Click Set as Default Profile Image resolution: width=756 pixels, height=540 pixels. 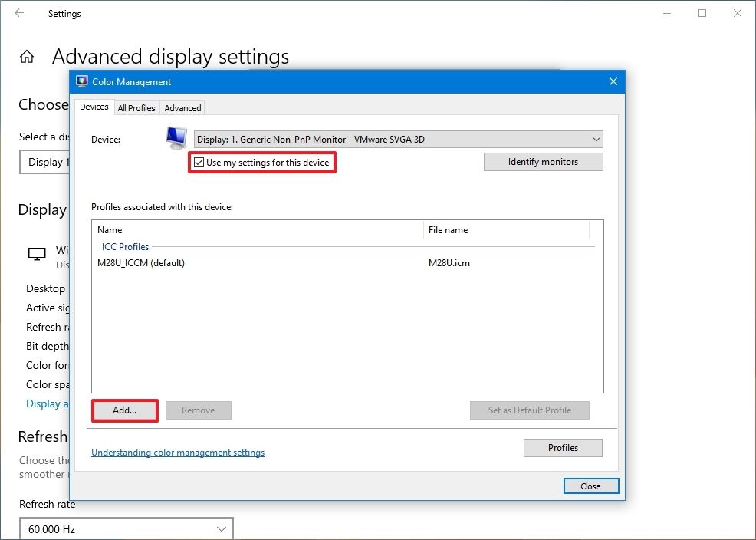click(529, 410)
